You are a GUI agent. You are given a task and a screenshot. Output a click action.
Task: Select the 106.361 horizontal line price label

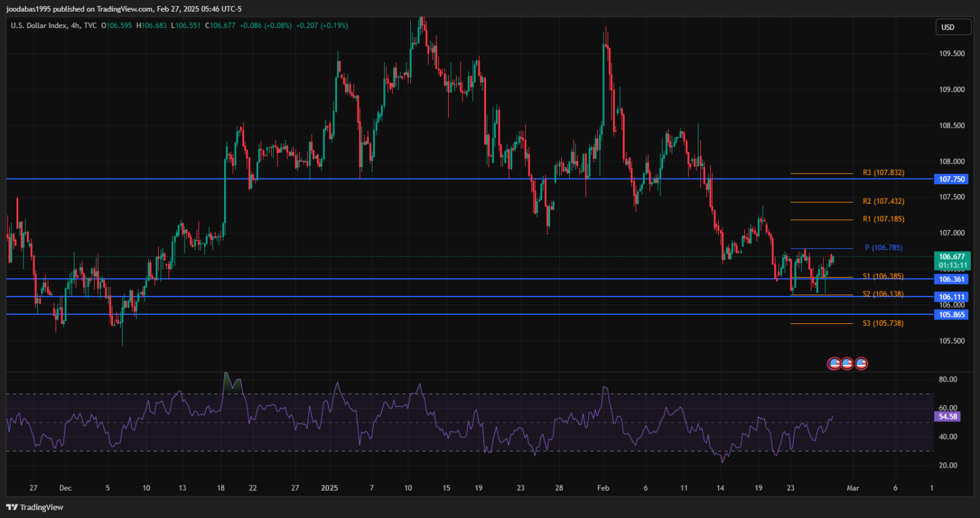[x=952, y=279]
